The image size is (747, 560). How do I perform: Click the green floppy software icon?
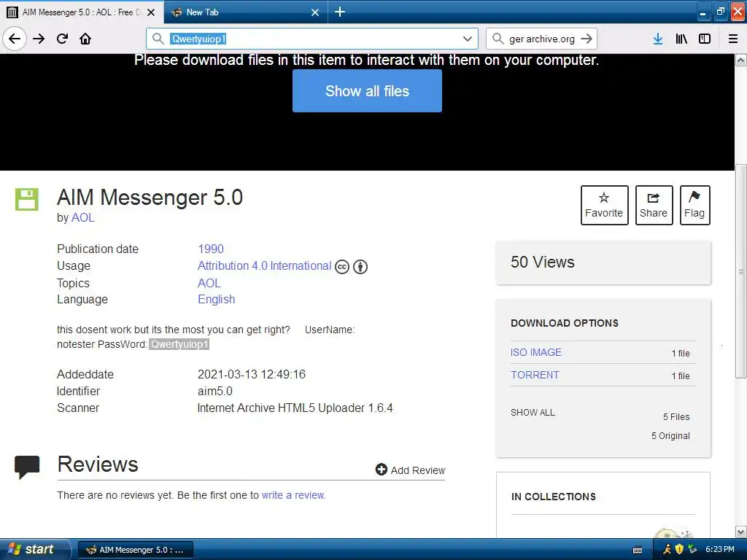click(x=27, y=199)
